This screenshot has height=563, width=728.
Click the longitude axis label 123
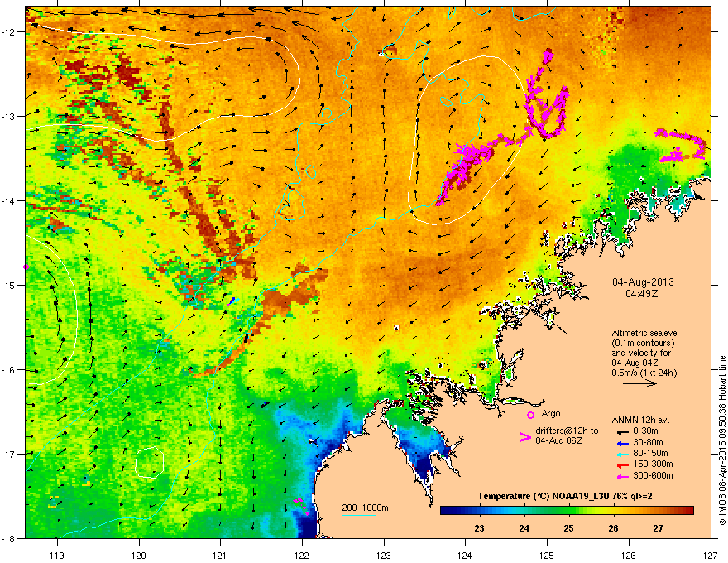[384, 555]
